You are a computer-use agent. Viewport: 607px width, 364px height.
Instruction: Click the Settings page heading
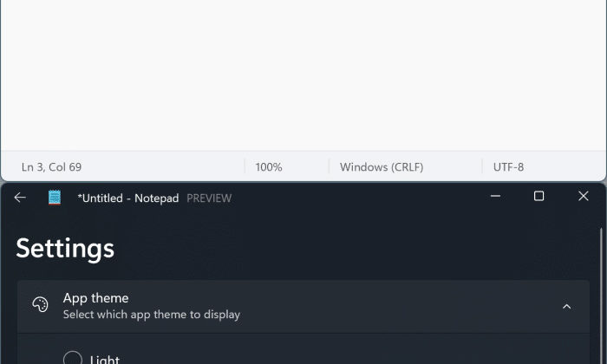coord(65,248)
